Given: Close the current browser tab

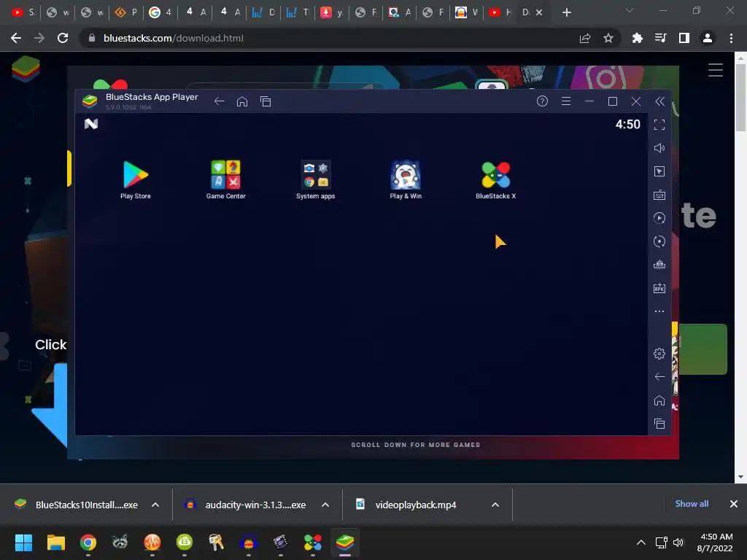Looking at the screenshot, I should coord(539,12).
